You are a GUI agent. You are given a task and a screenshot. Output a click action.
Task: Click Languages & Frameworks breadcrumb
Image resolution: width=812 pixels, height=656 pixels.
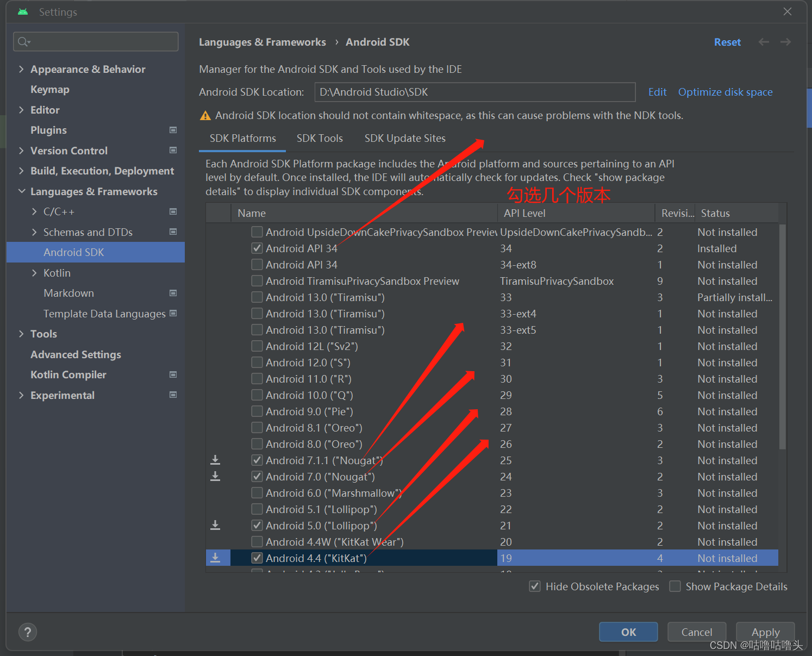tap(263, 42)
